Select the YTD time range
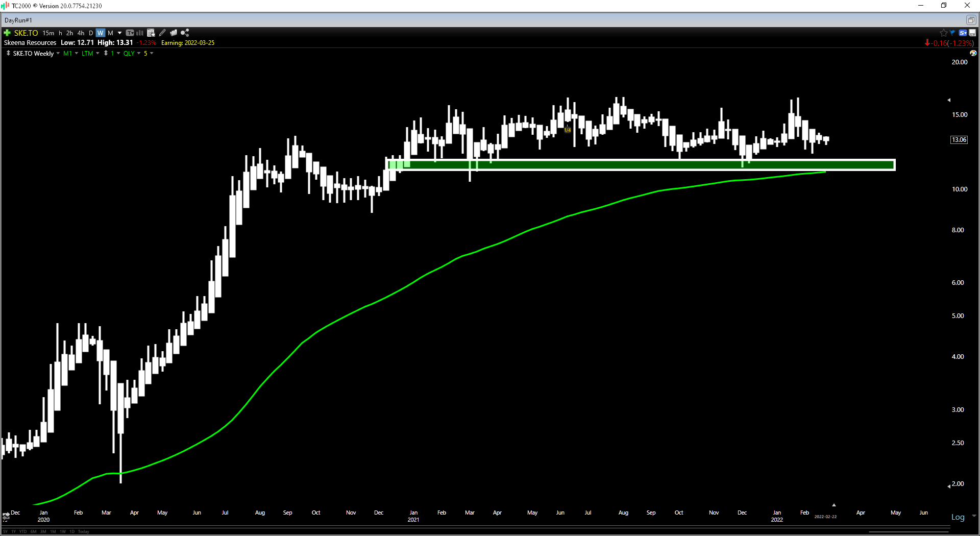This screenshot has height=536, width=980. tap(23, 531)
